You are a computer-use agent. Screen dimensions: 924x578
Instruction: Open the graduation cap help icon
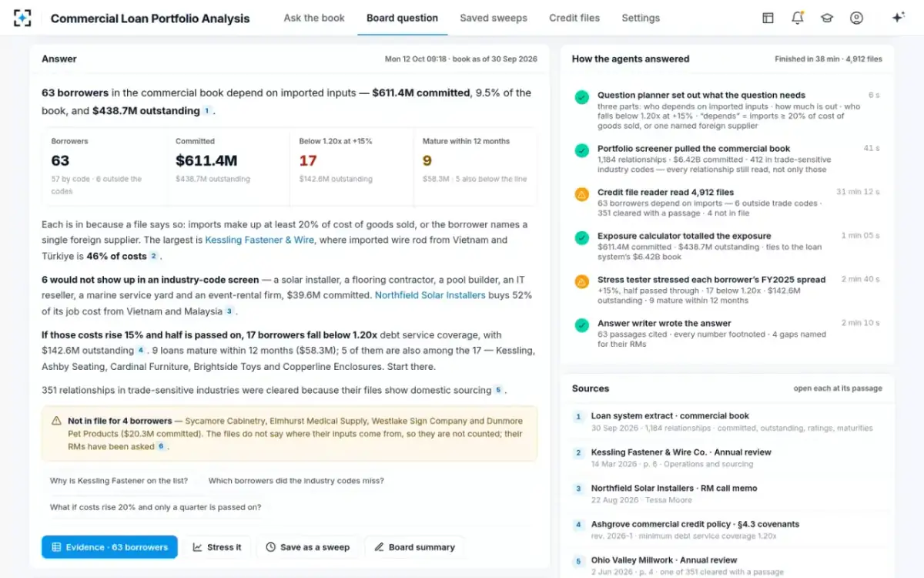[827, 18]
